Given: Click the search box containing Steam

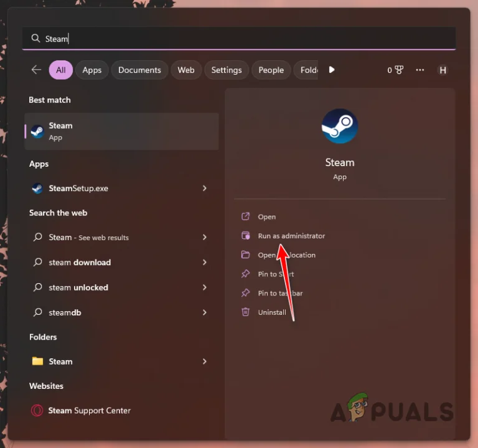Looking at the screenshot, I should (x=239, y=39).
